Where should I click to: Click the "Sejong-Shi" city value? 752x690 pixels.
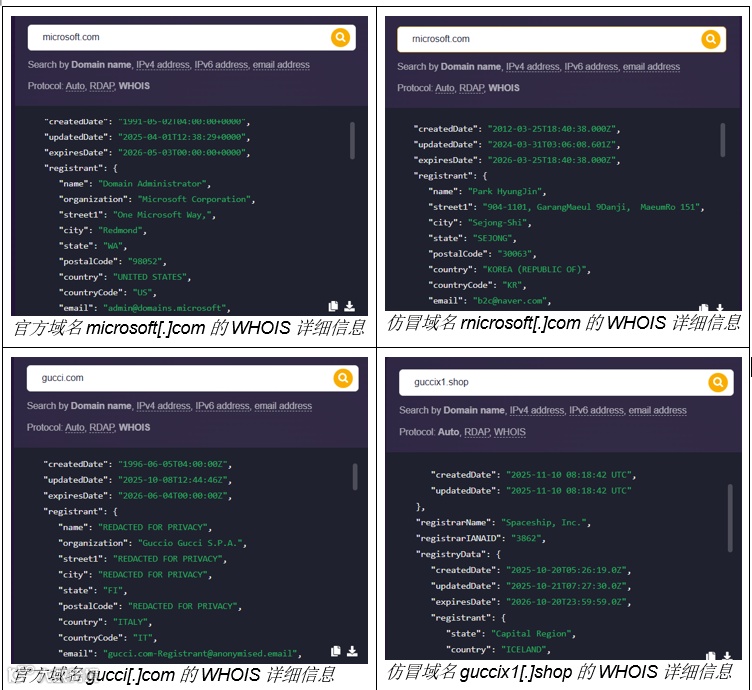497,222
